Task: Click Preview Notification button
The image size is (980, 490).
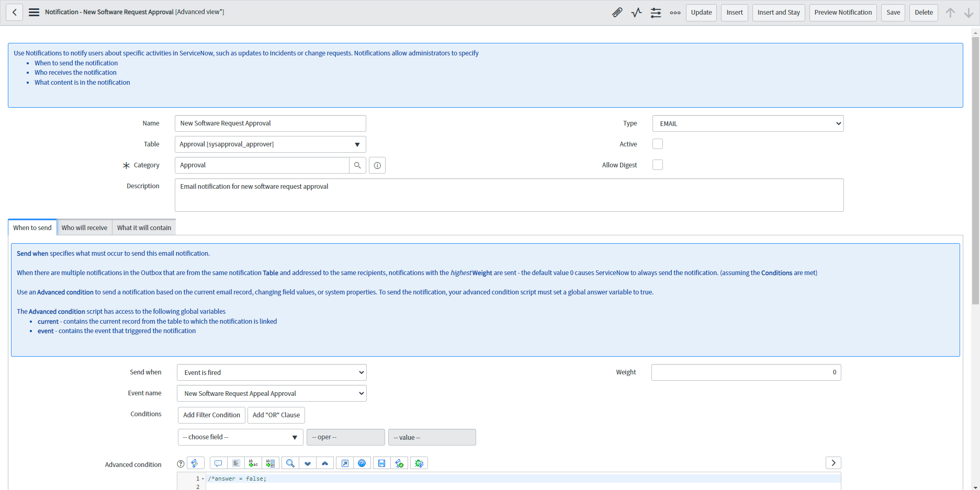Action: pos(843,13)
